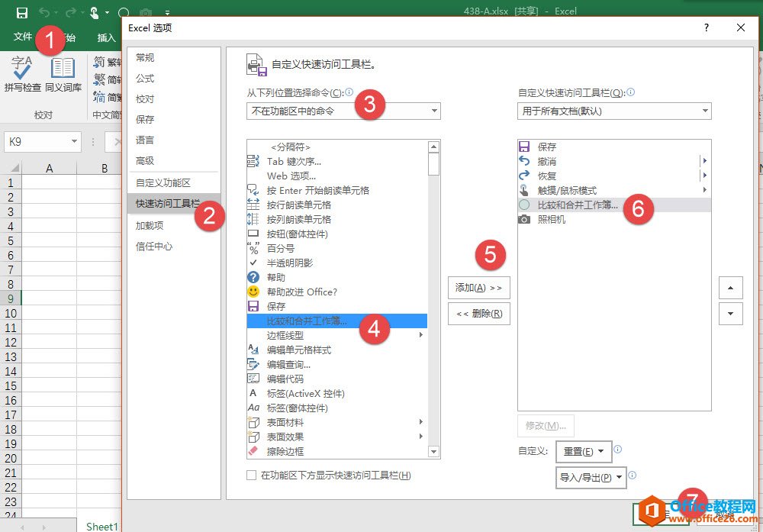Viewport: 763px width, 532px height.
Task: Expand the surface material submenu arrow
Action: [x=421, y=422]
